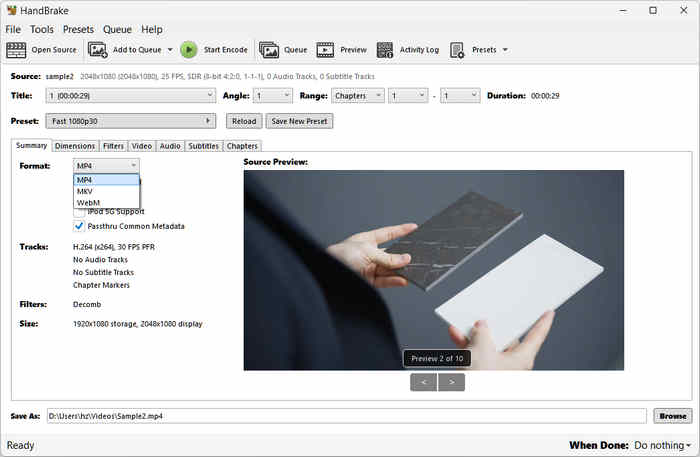This screenshot has height=457, width=700.
Task: Open the Title dropdown
Action: 130,96
